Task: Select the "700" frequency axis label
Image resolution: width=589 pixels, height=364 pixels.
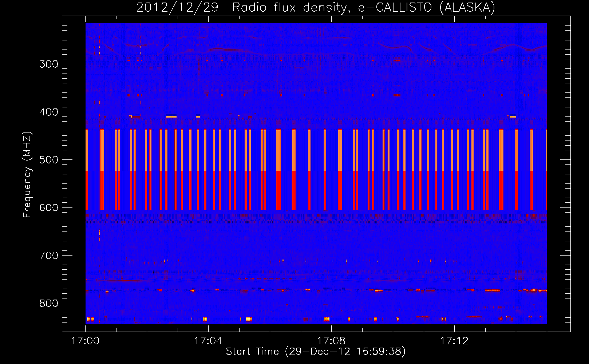Action: point(49,256)
